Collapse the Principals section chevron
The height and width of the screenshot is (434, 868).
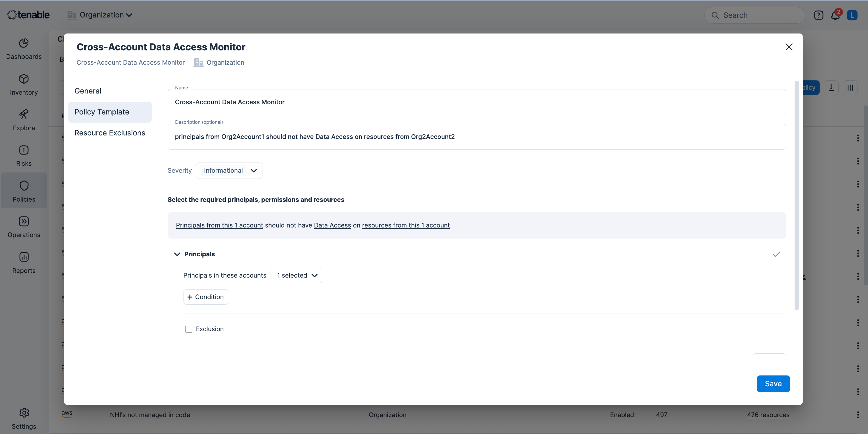click(177, 254)
